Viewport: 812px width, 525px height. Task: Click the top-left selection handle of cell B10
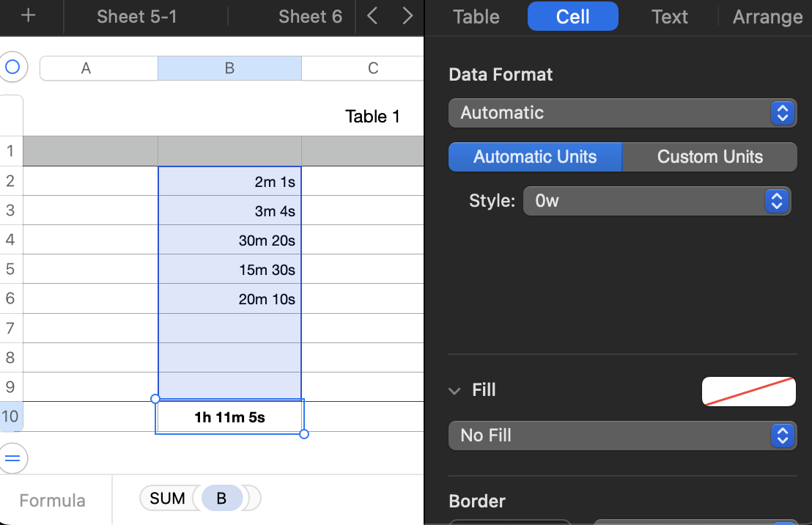155,399
